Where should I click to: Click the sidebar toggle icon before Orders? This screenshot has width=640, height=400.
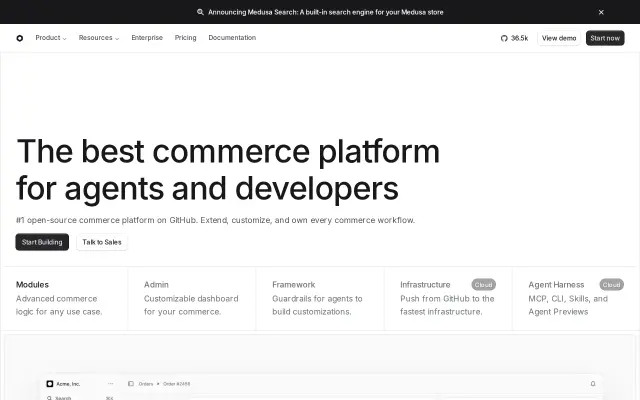tap(131, 384)
